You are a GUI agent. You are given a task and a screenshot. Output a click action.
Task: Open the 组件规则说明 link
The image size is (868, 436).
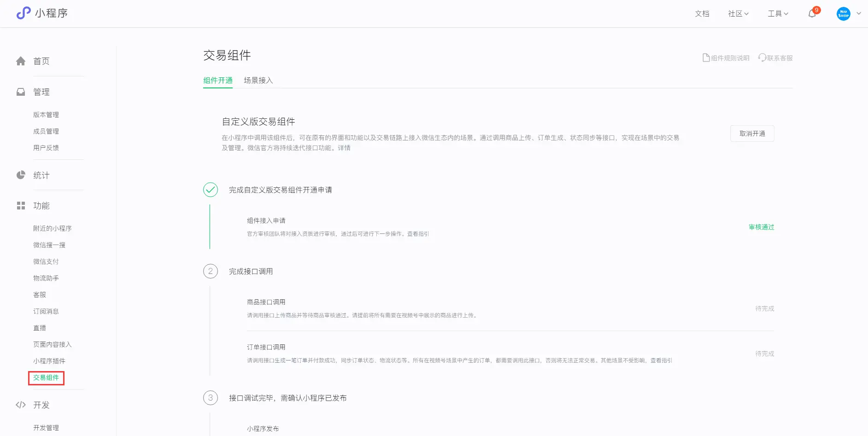(x=726, y=58)
